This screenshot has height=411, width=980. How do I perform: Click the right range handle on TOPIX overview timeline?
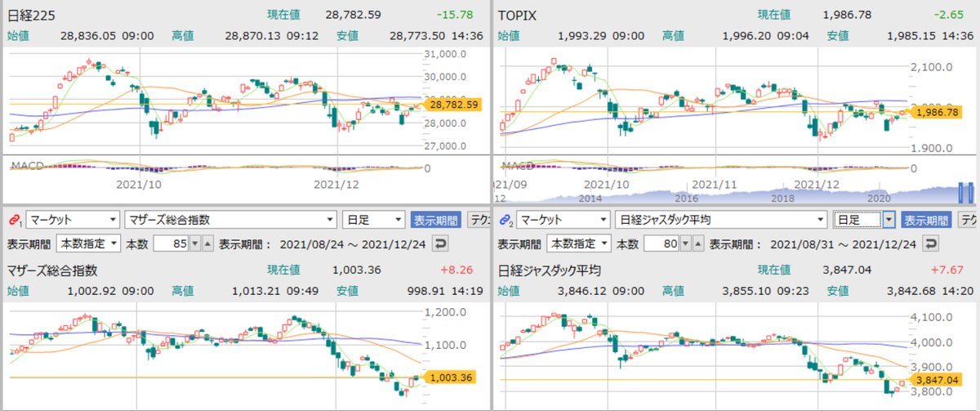973,194
